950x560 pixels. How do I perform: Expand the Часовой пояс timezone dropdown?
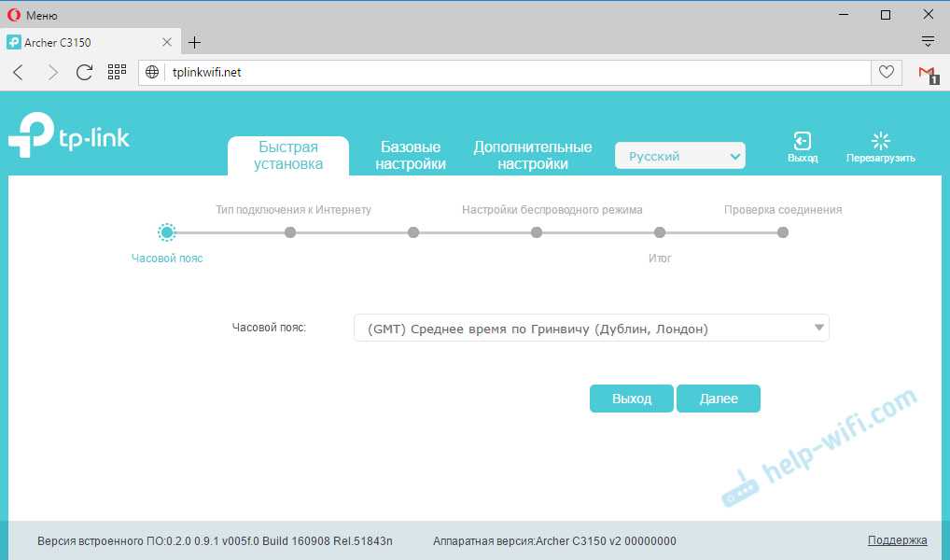pos(592,328)
